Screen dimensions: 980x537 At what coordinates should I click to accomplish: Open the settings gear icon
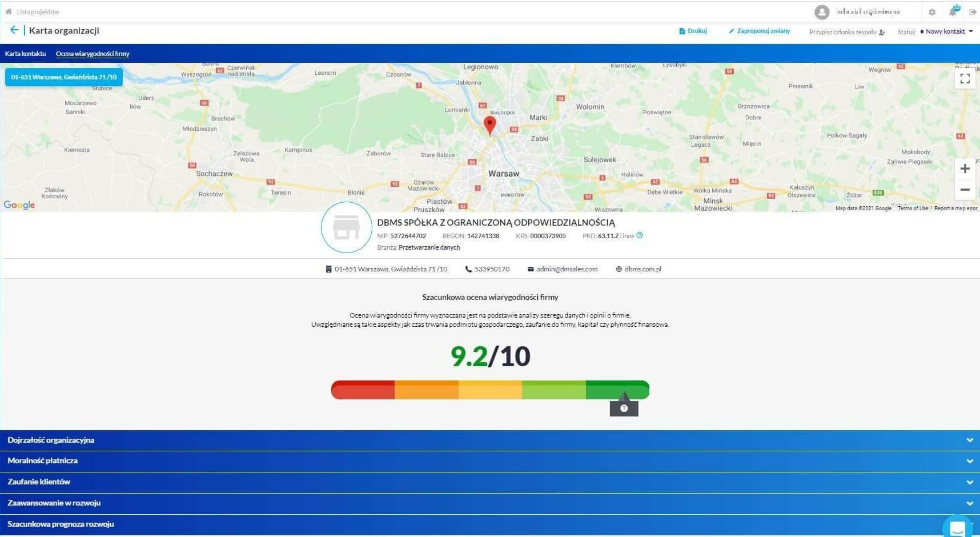click(932, 12)
